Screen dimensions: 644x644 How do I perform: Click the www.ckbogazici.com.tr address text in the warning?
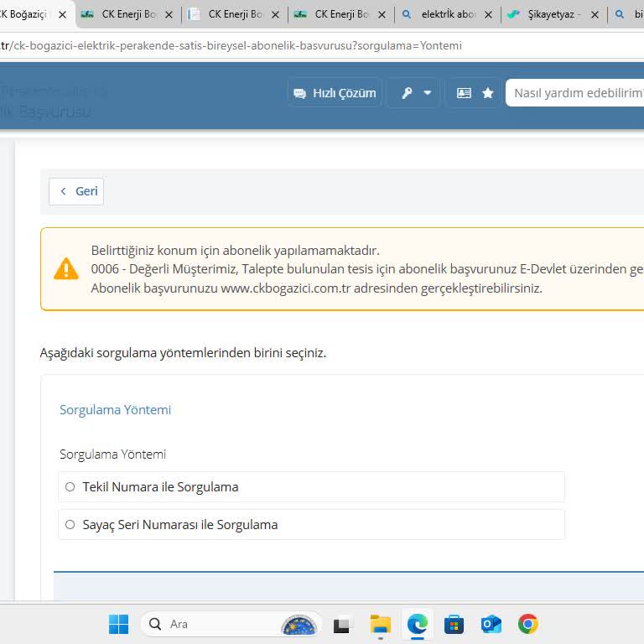click(285, 288)
